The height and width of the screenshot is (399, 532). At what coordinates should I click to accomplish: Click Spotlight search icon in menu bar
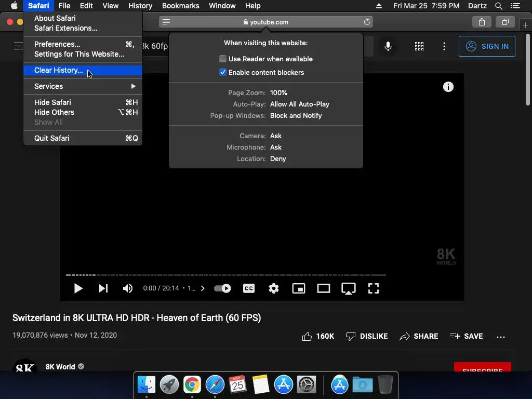coord(498,6)
